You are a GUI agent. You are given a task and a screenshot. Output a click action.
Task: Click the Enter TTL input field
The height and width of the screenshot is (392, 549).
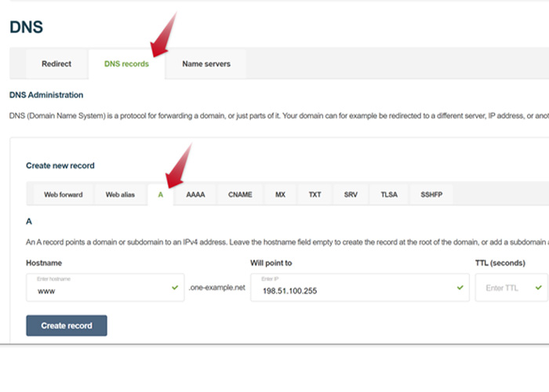tap(504, 288)
